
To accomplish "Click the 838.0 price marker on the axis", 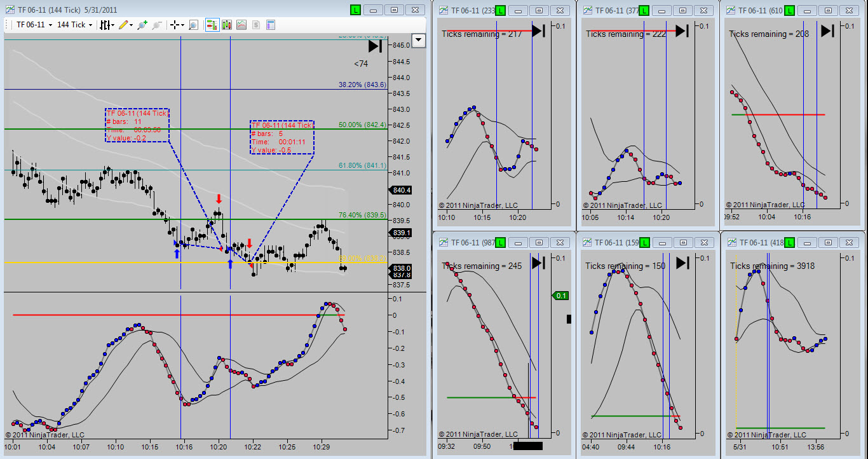I will pos(401,268).
